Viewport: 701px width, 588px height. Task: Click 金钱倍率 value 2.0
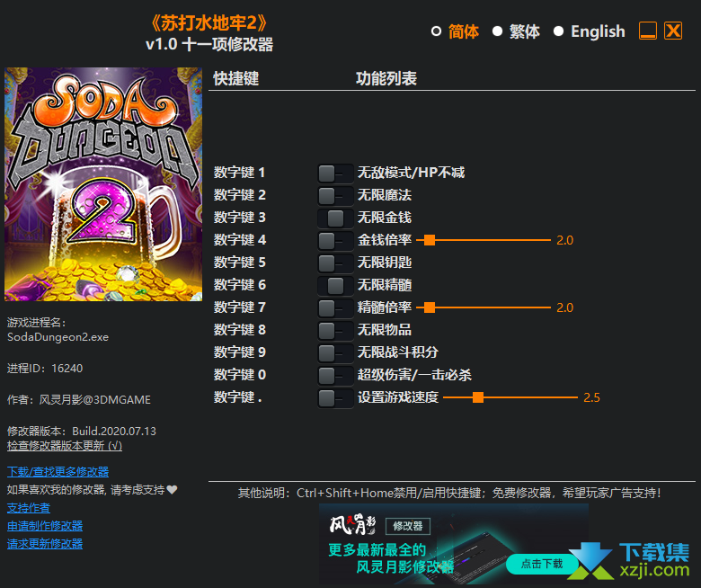(564, 241)
